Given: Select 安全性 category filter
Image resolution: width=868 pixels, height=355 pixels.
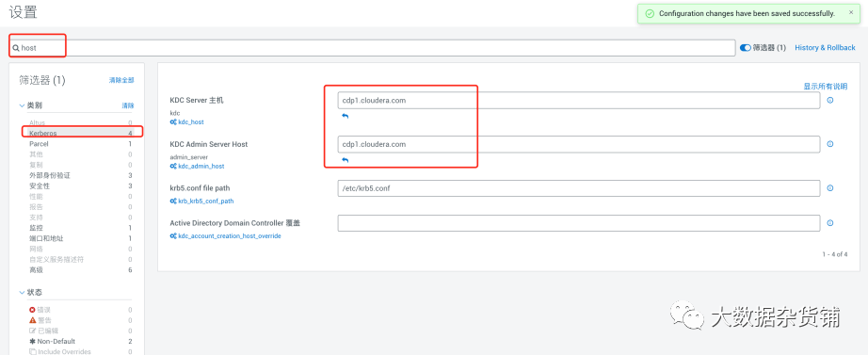Looking at the screenshot, I should point(80,186).
